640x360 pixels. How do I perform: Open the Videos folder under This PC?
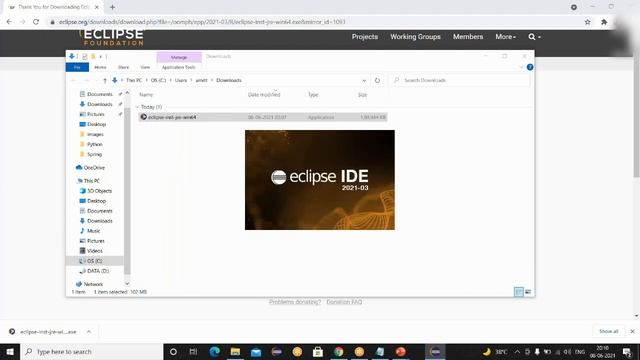(94, 251)
